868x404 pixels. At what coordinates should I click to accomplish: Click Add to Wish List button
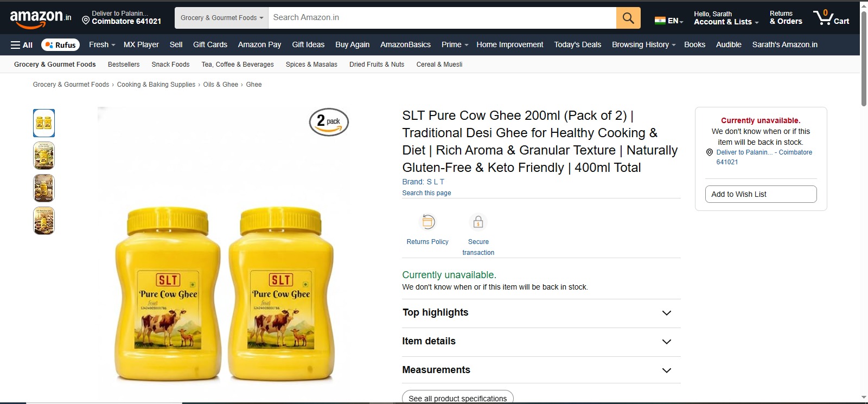tap(761, 194)
